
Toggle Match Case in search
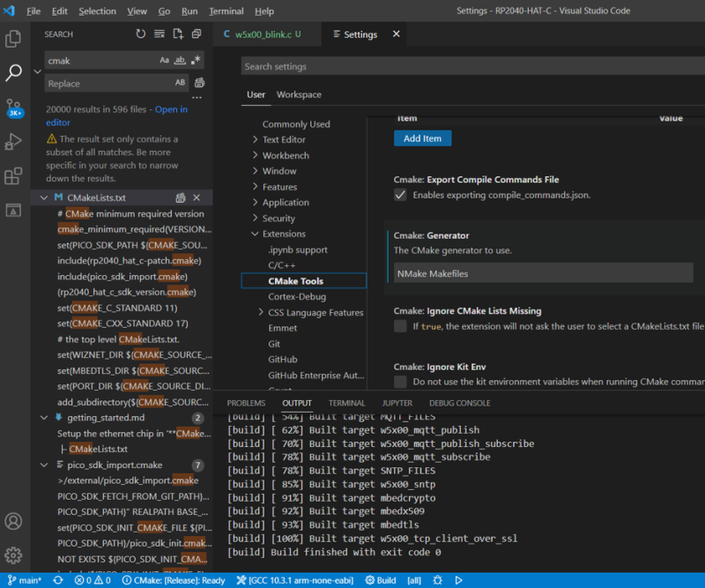point(165,60)
